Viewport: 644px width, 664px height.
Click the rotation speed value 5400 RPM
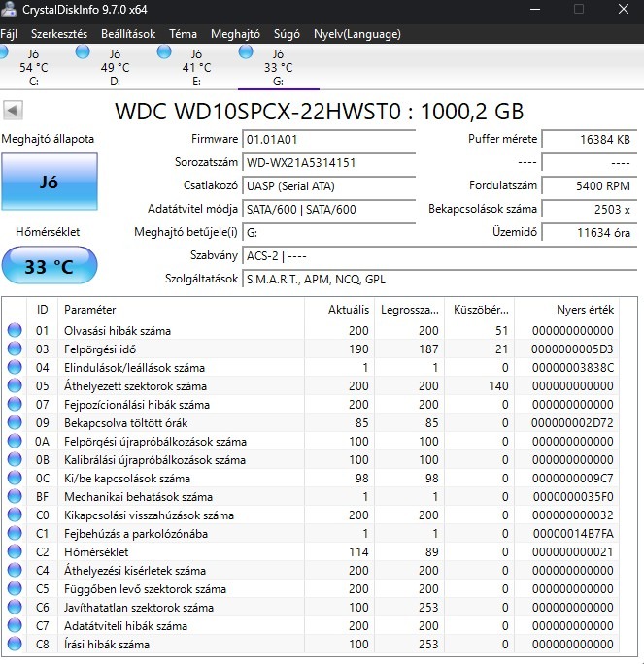[x=590, y=186]
